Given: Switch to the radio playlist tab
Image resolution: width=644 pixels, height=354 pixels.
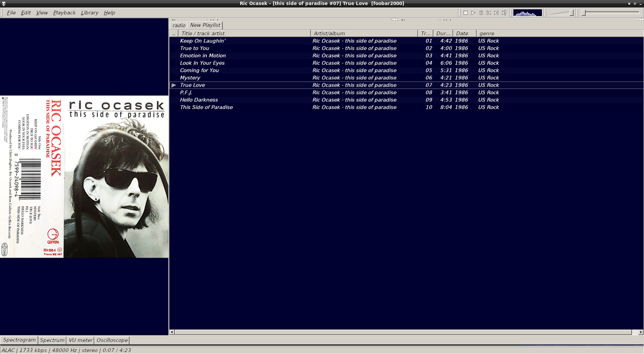Looking at the screenshot, I should click(179, 25).
